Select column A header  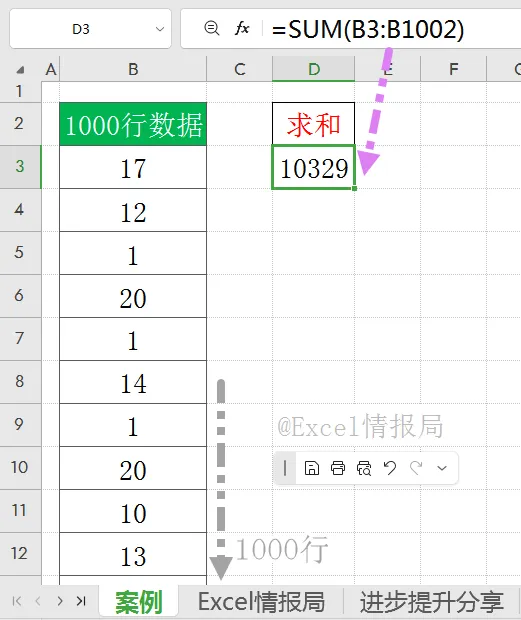(51, 70)
